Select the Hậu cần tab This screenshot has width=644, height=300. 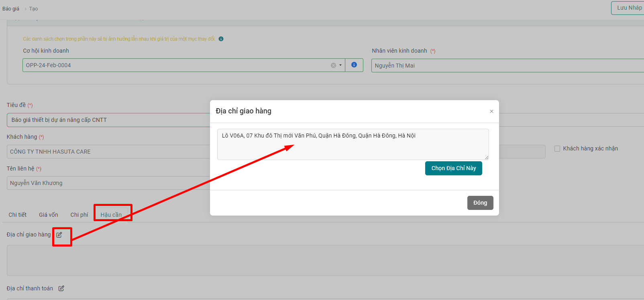click(111, 215)
